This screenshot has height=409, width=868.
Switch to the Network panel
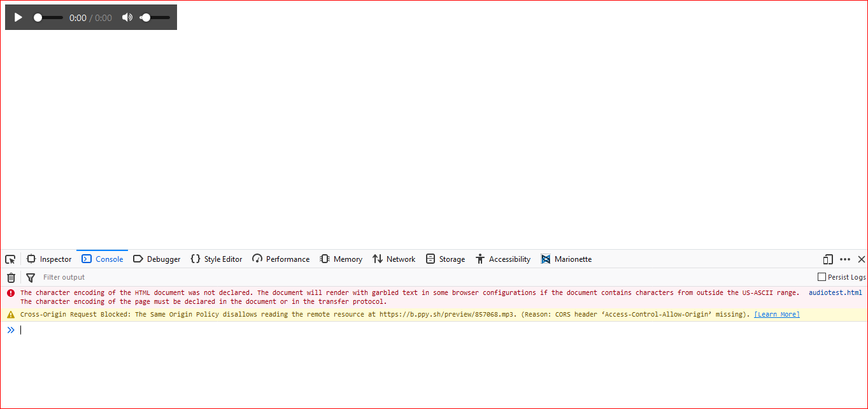pyautogui.click(x=394, y=259)
